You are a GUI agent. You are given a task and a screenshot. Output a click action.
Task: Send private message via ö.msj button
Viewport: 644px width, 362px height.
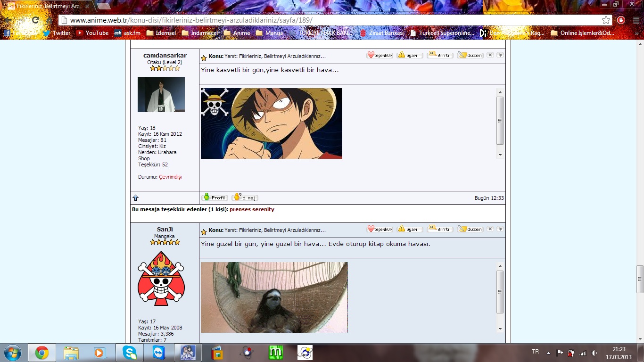tap(245, 197)
